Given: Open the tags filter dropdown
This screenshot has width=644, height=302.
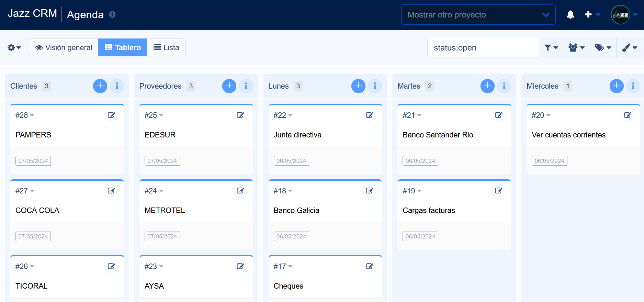Looking at the screenshot, I should [603, 47].
